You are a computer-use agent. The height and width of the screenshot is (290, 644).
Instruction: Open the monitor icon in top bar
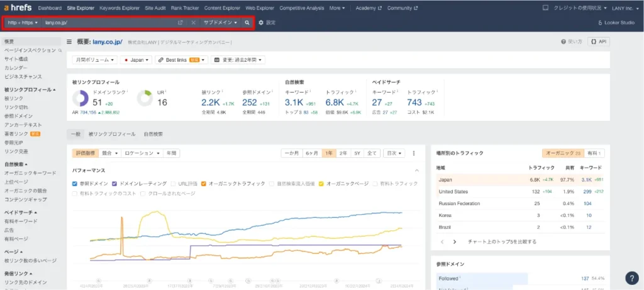[x=545, y=8]
